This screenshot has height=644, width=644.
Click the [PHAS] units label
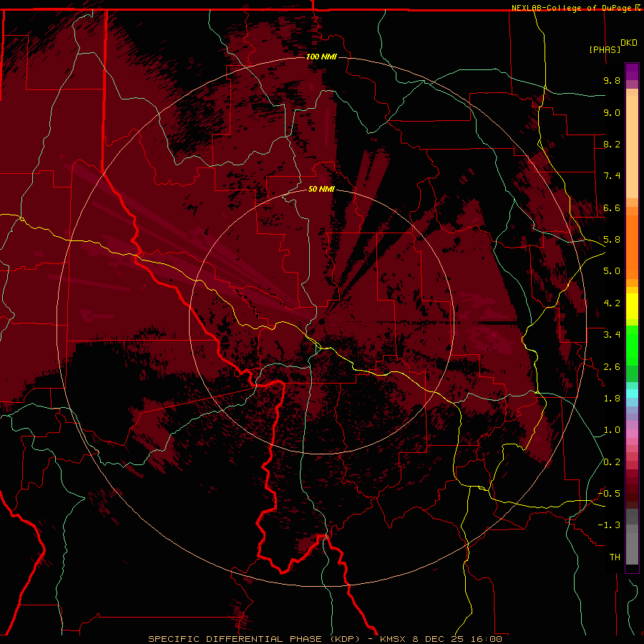605,49
